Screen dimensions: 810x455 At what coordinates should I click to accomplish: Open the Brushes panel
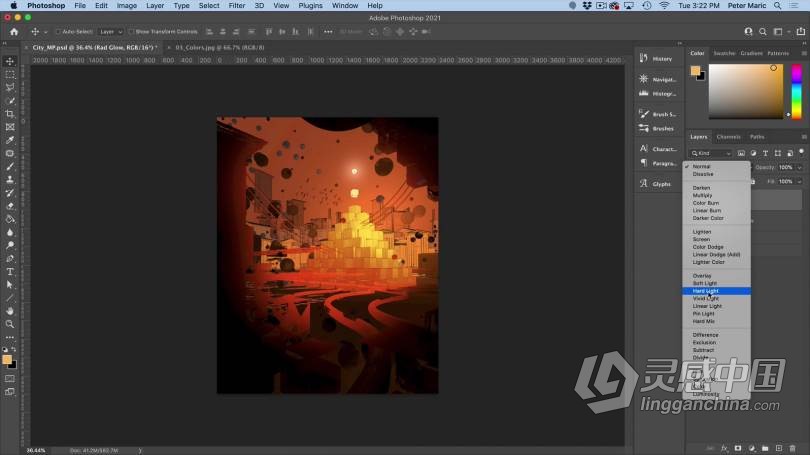coord(657,128)
